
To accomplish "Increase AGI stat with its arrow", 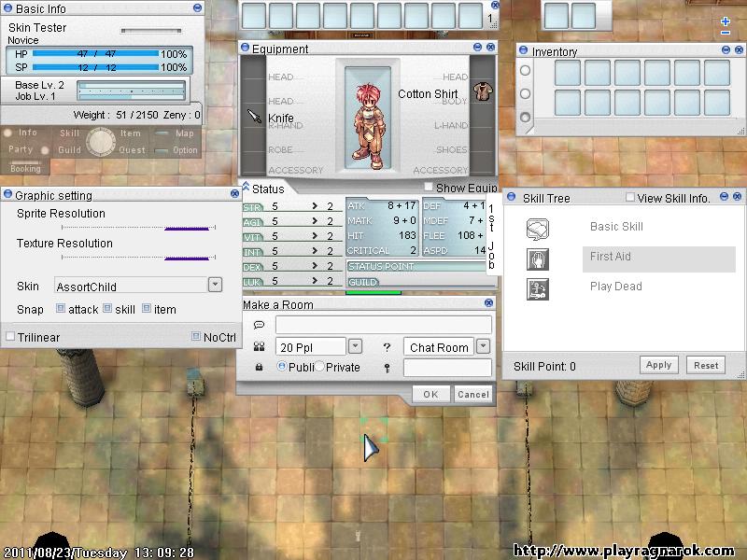I will point(315,221).
